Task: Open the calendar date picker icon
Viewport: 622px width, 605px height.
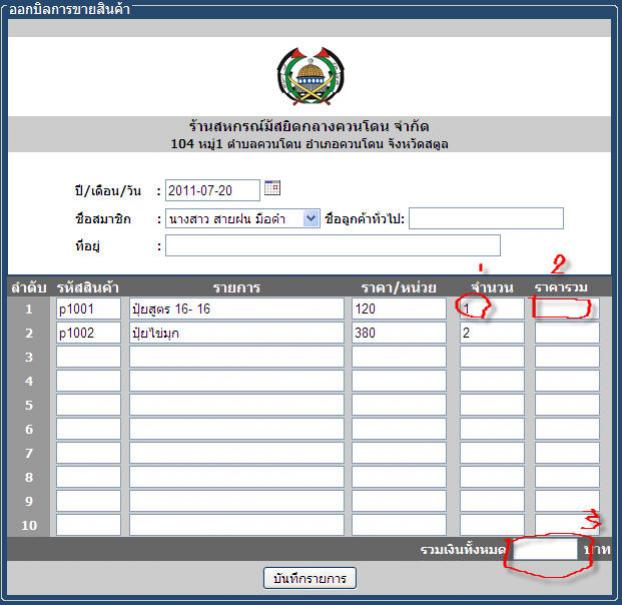Action: point(272,188)
